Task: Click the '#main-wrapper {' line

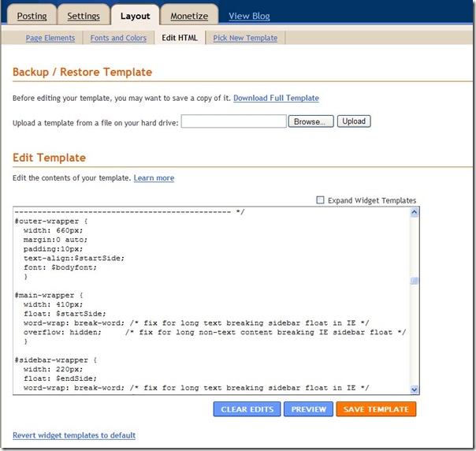Action: point(49,295)
